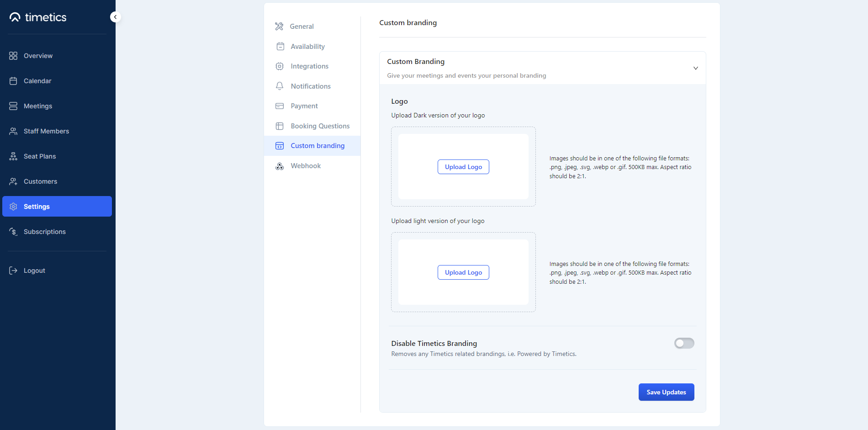
Task: Collapse the left sidebar with arrow button
Action: [x=115, y=17]
